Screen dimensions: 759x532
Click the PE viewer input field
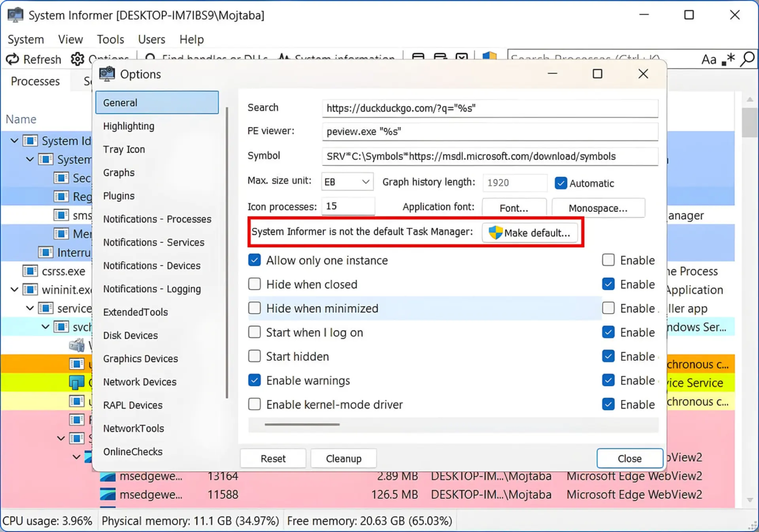(x=490, y=132)
